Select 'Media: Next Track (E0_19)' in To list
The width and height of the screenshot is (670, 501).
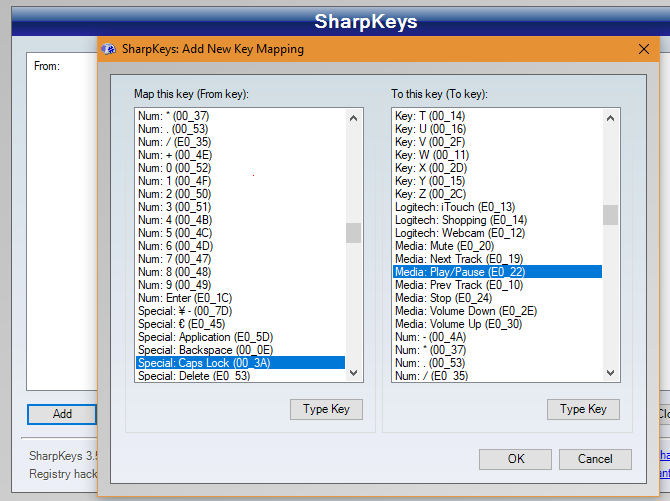497,259
